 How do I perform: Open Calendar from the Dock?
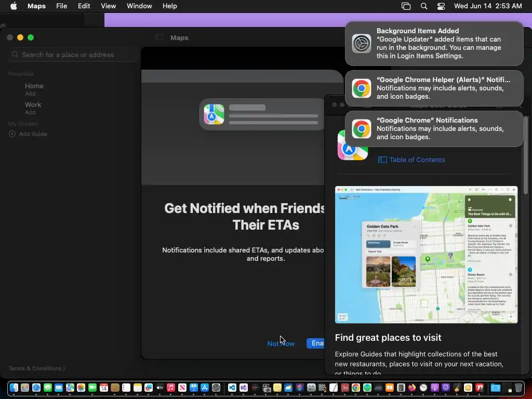coord(104,388)
